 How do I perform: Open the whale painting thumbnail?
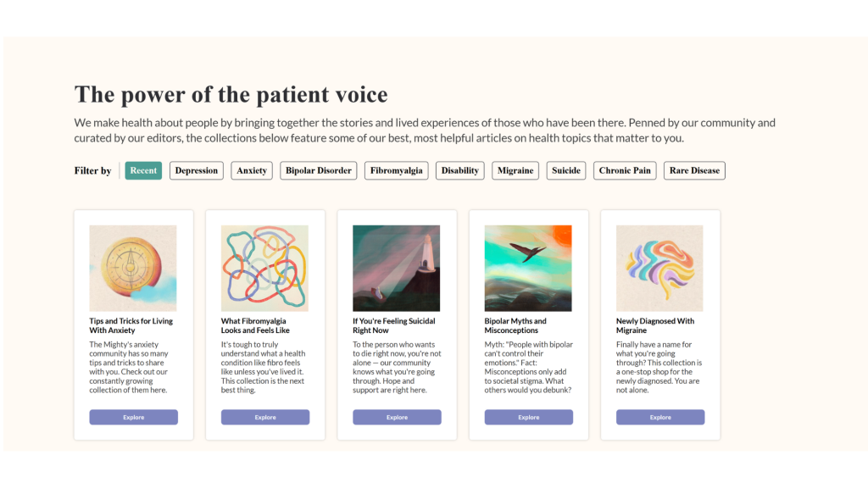coord(528,268)
